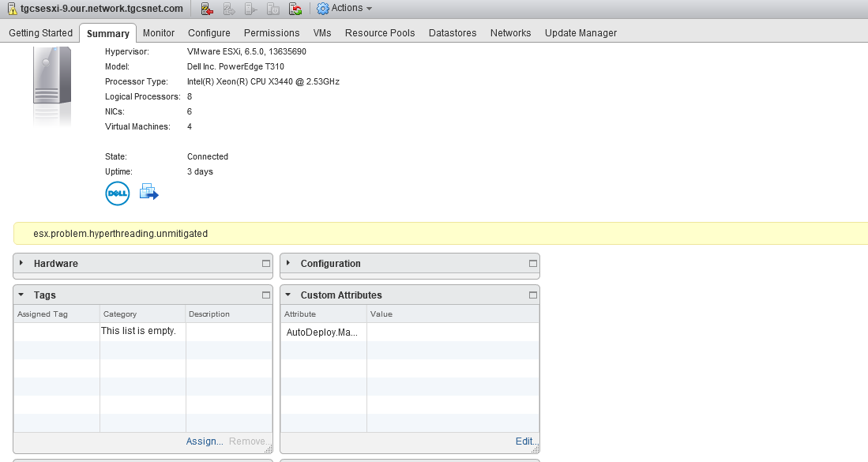Pop out the Configuration panel via its window icon

[x=533, y=264]
